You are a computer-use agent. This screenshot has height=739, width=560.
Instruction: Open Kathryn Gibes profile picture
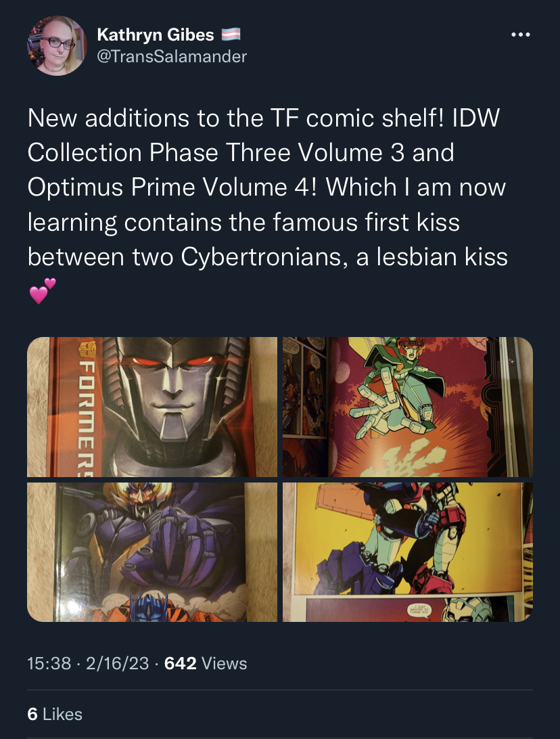(x=57, y=46)
